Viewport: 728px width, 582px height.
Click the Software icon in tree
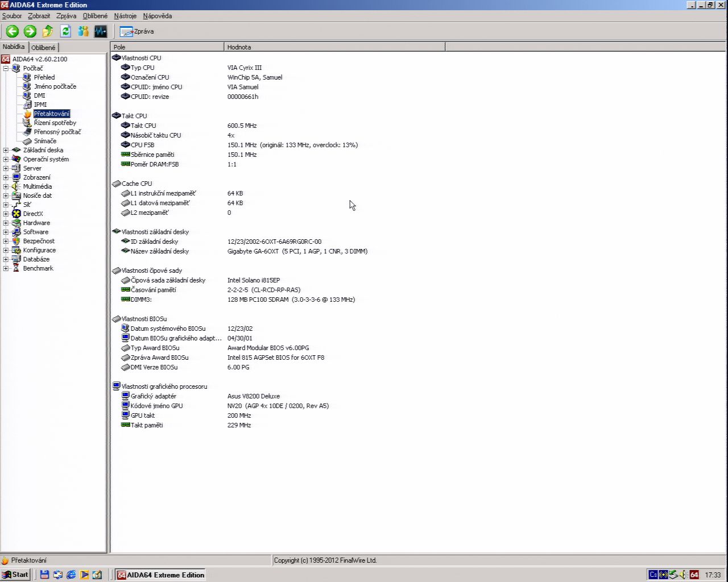pos(16,232)
